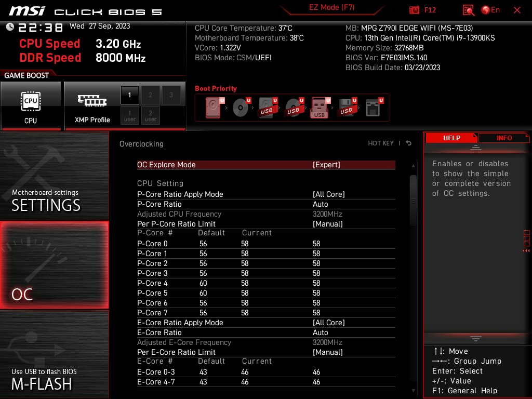Open the SETTINGS motherboard section
This screenshot has height=399, width=532.
[x=54, y=176]
